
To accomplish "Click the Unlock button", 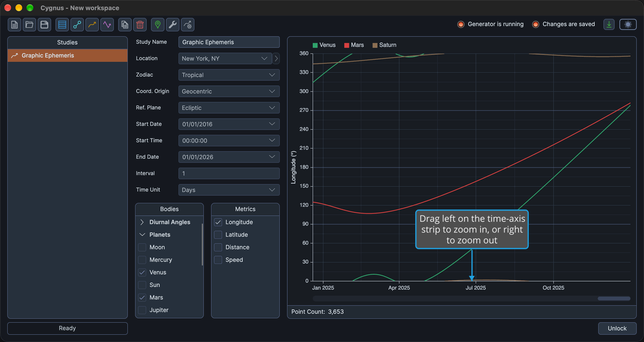I will pos(617,328).
